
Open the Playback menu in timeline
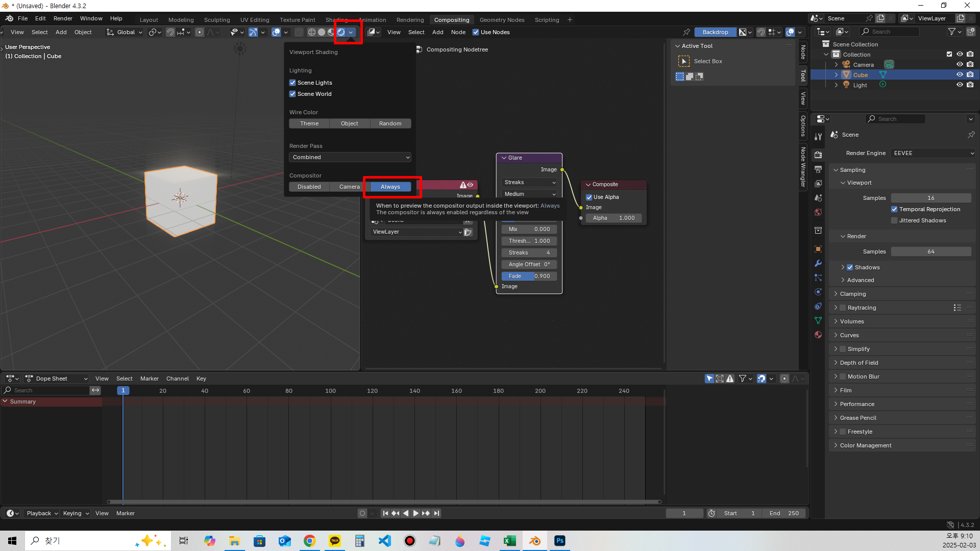click(x=42, y=513)
